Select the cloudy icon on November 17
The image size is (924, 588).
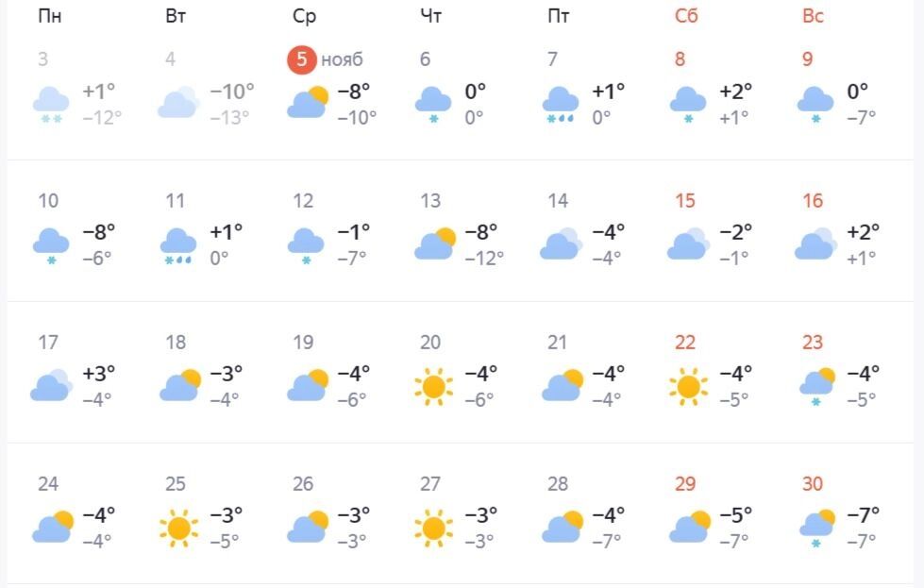point(52,383)
